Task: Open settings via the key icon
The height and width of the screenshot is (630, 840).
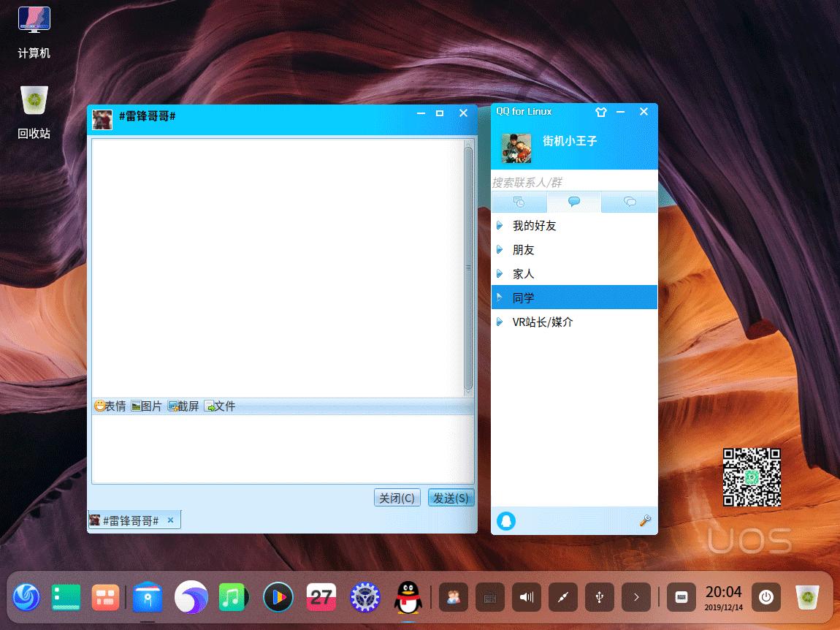Action: point(644,521)
